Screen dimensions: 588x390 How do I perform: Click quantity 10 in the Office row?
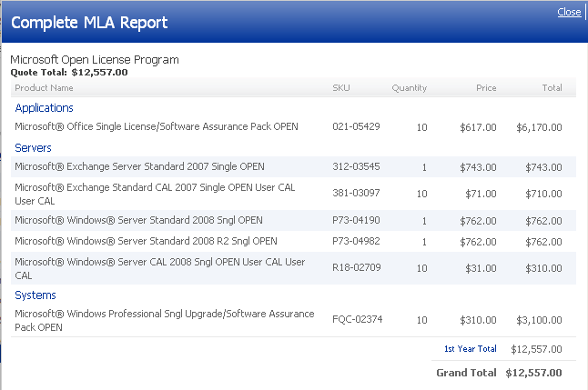tap(421, 127)
